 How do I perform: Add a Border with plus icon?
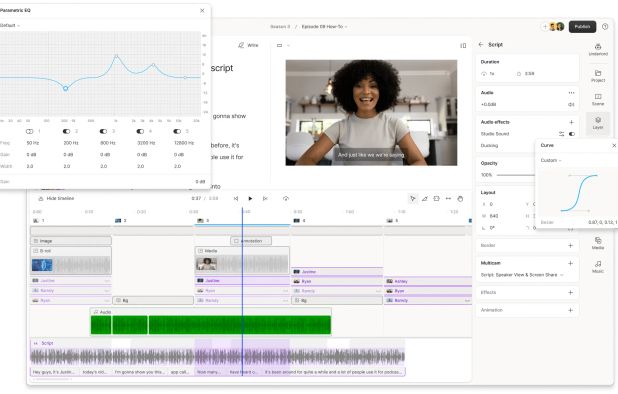pyautogui.click(x=570, y=245)
